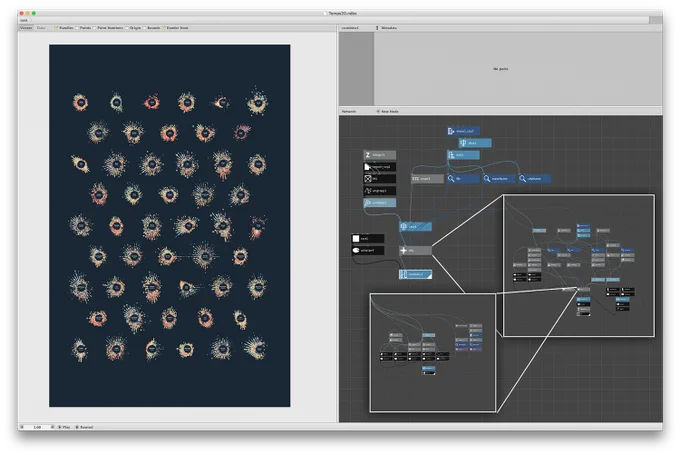Select the black node with crossed-box icon
680x455 pixels.
pyautogui.click(x=379, y=179)
